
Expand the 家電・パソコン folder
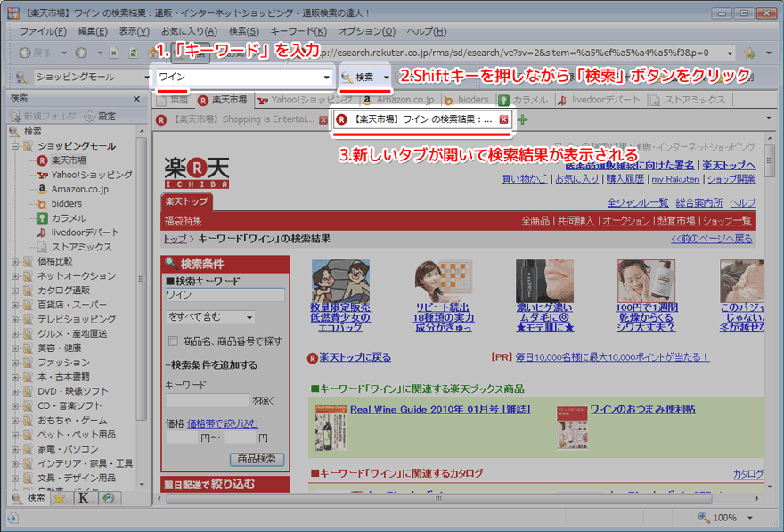click(x=15, y=449)
